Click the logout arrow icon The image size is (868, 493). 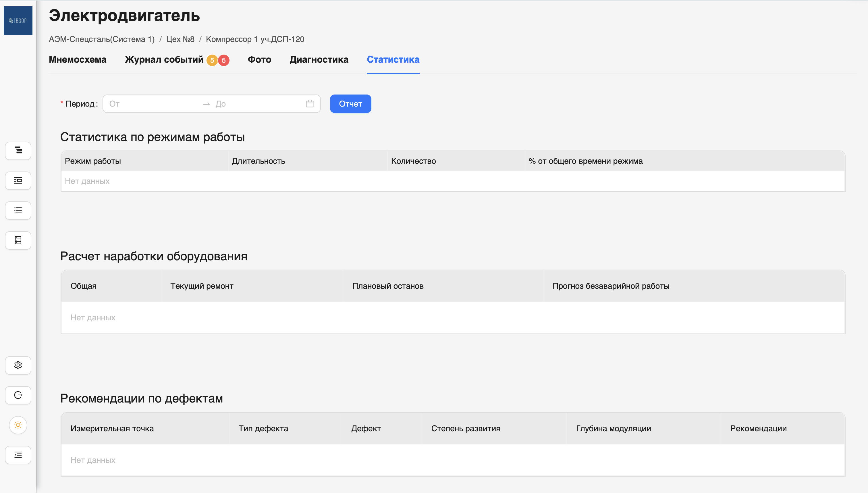18,395
